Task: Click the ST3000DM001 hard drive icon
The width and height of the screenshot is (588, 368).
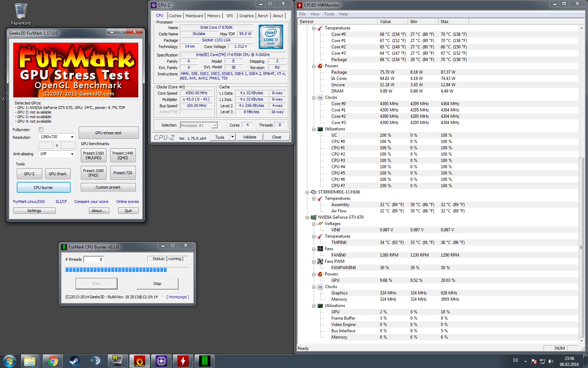Action: click(x=314, y=192)
